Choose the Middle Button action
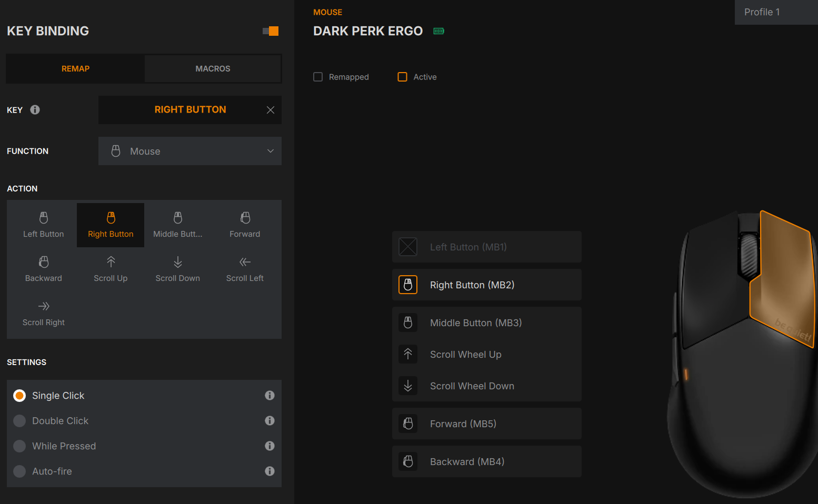The width and height of the screenshot is (818, 504). click(178, 225)
